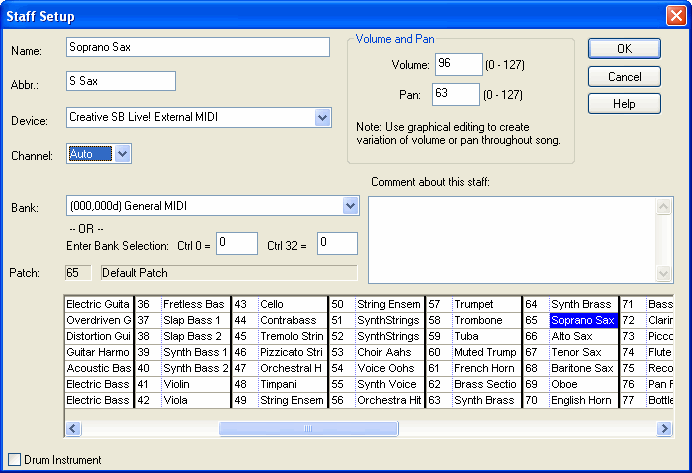Click the Ctrl 32 bank field
Image resolution: width=692 pixels, height=473 pixels.
(x=337, y=243)
